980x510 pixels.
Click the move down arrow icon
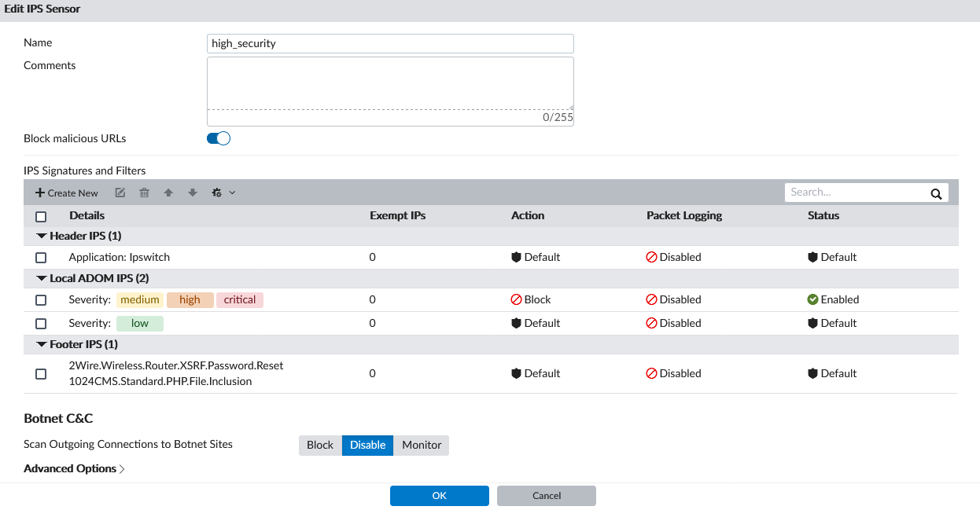tap(193, 193)
